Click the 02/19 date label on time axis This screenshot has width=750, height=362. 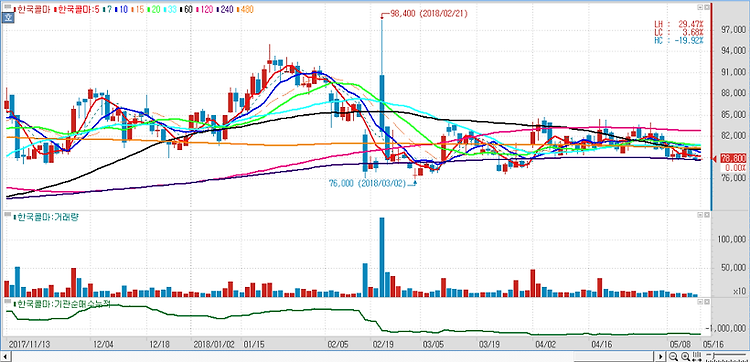383,344
